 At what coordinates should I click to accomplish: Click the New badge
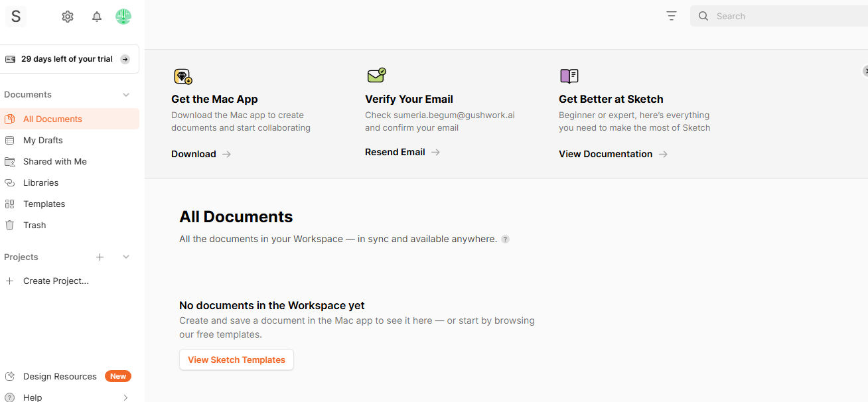pos(118,376)
